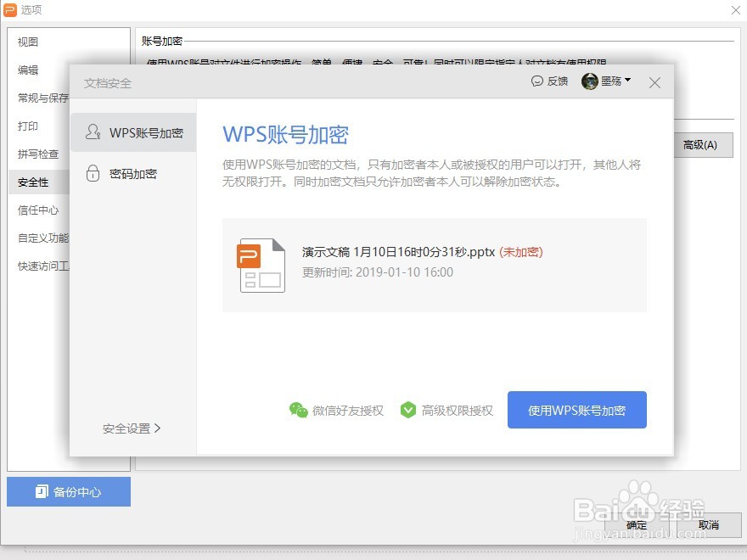
Task: Switch to the 密码加密 tab
Action: 133,174
